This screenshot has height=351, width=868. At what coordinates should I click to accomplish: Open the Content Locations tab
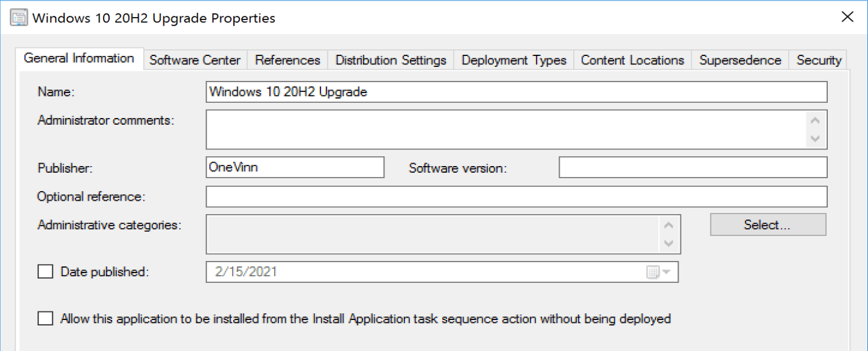tap(632, 60)
